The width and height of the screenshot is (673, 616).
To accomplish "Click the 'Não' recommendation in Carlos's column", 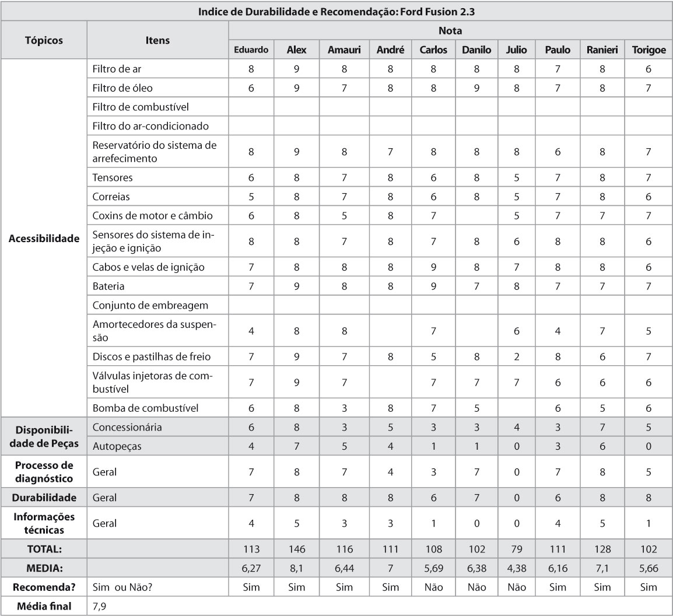I will (433, 587).
